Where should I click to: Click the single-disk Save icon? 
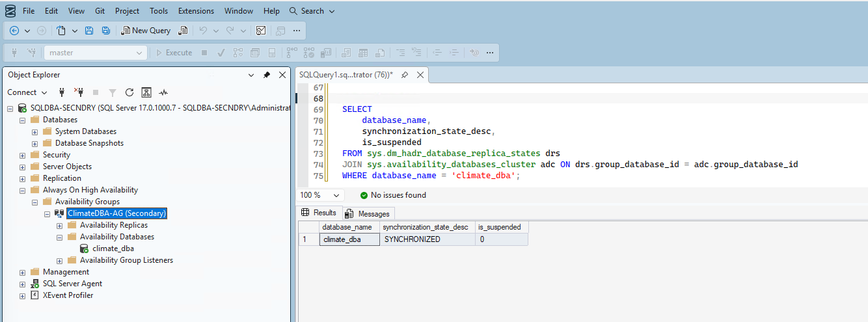click(x=89, y=30)
